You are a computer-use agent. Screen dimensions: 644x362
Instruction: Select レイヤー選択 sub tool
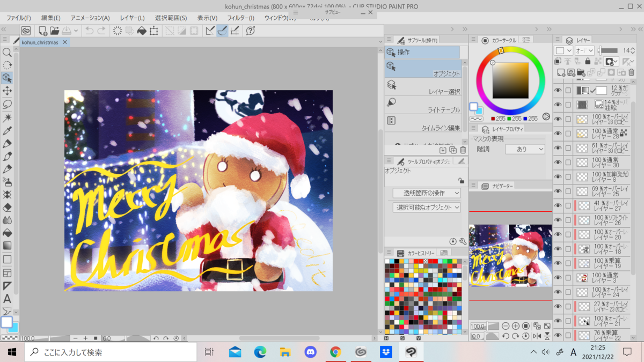pos(422,87)
